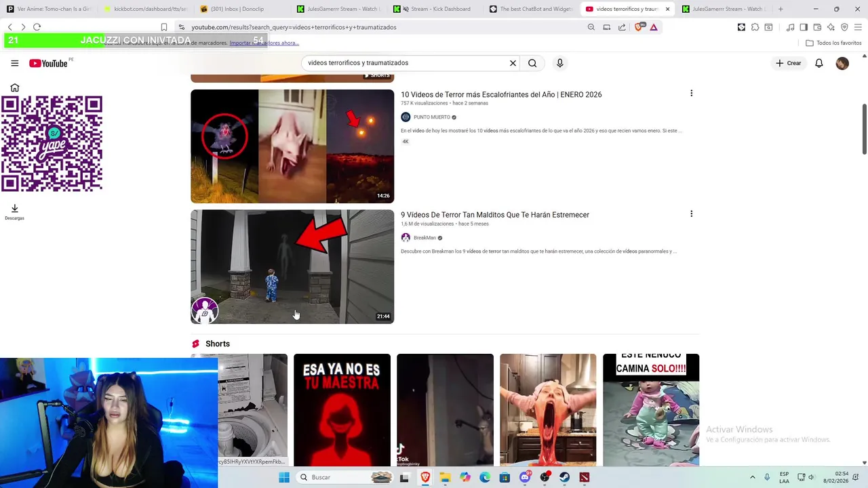Open the YouTube hamburger guide menu

(14, 63)
